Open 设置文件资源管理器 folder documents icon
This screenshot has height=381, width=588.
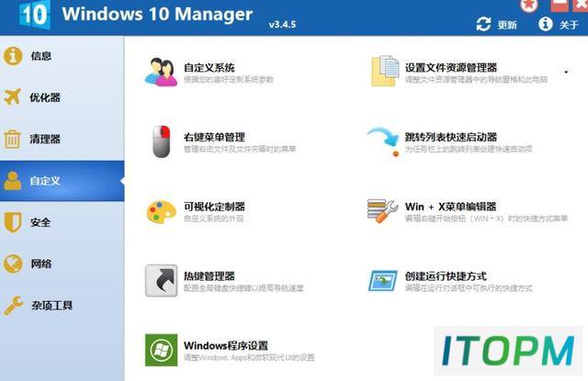(385, 72)
